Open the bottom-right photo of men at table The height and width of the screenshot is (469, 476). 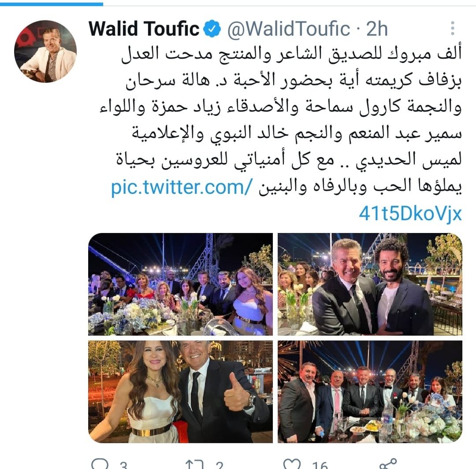tap(370, 391)
